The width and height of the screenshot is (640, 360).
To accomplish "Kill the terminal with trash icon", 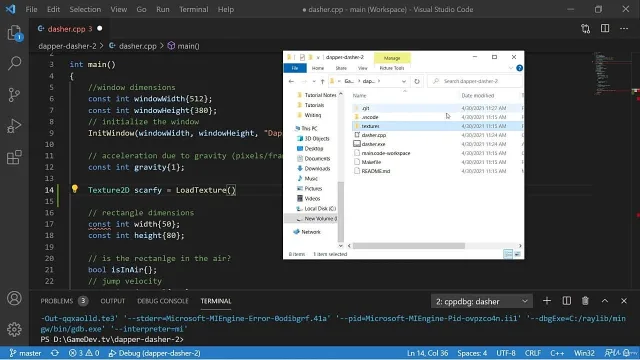I will (x=585, y=301).
